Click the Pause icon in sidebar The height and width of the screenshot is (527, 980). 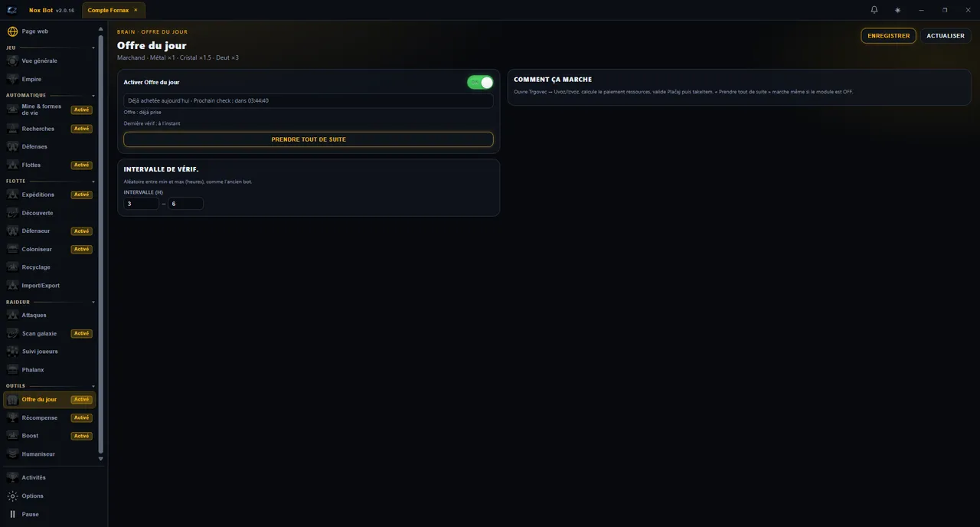(x=12, y=514)
